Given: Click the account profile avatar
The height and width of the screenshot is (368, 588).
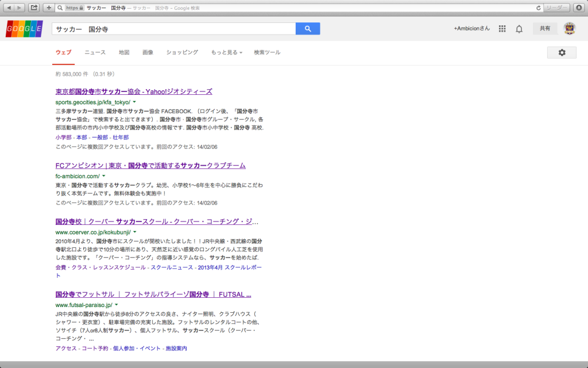Looking at the screenshot, I should 569,29.
